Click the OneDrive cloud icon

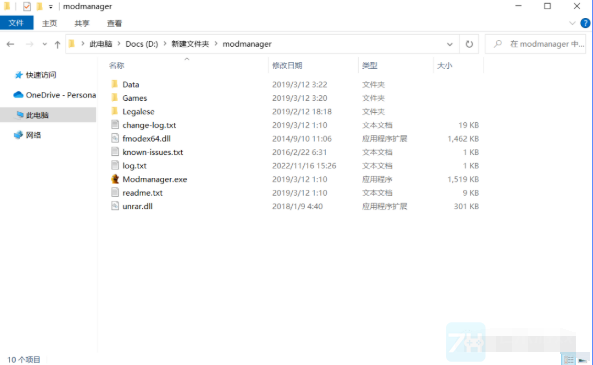18,95
